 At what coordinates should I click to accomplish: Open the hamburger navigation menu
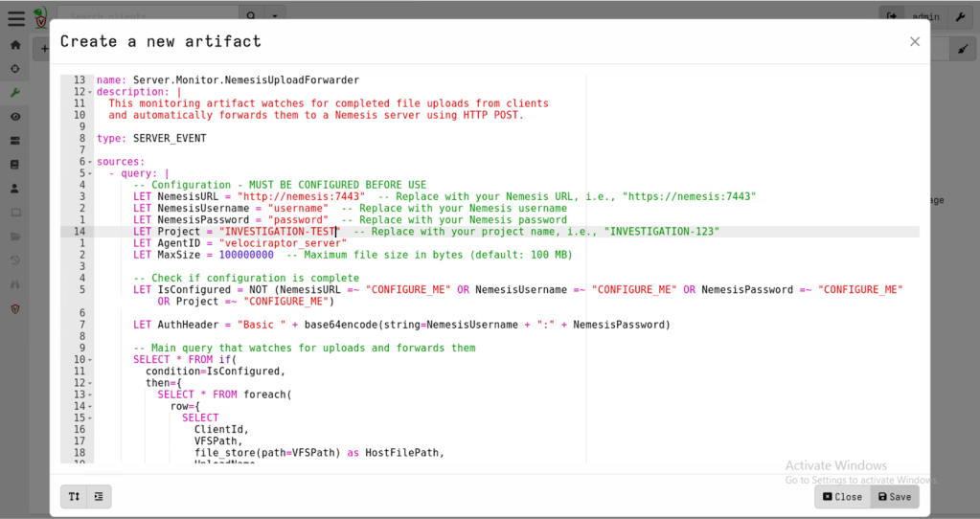click(x=15, y=18)
